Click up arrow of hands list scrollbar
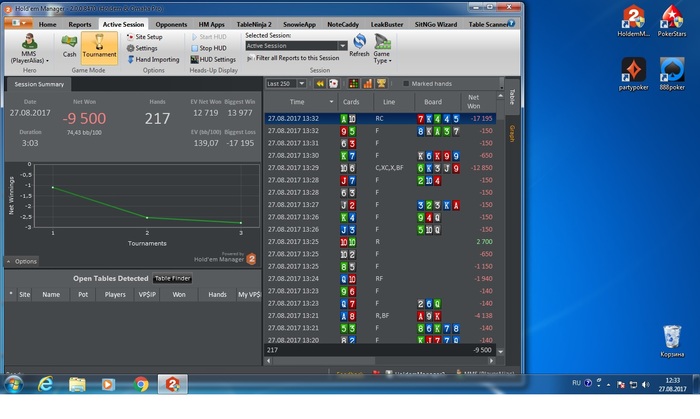The image size is (700, 419). point(500,96)
